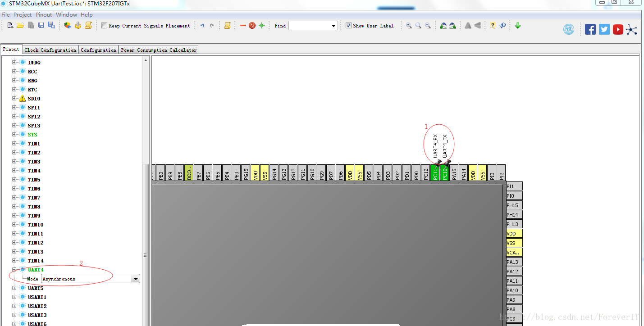Open the ST community network icon
This screenshot has height=326, width=644.
(632, 30)
